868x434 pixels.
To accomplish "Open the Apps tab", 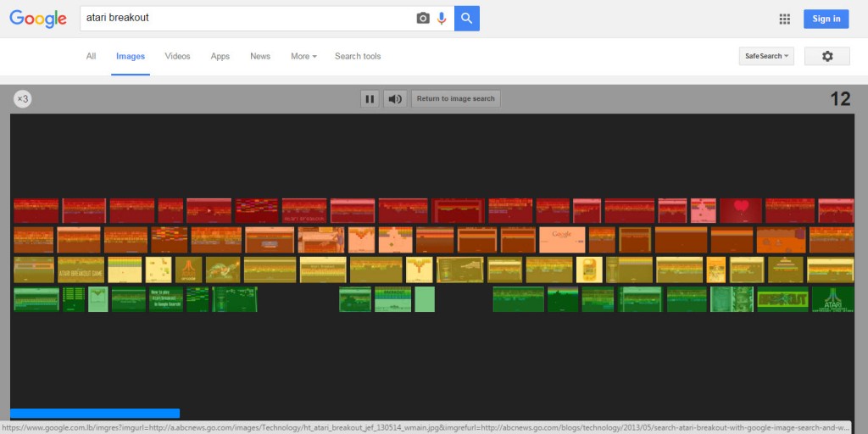I will 220,56.
